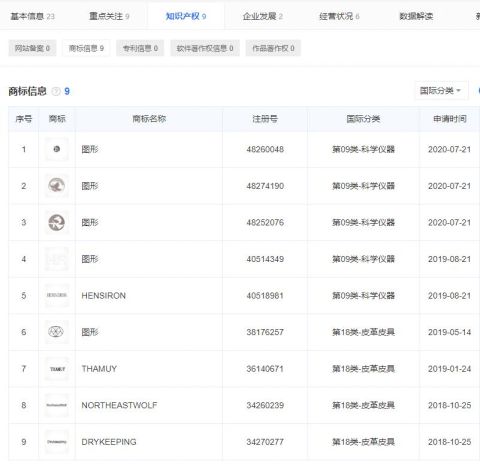Choose the 软件著作权信息 0 button
Viewport: 480px width, 467px height.
tap(205, 48)
